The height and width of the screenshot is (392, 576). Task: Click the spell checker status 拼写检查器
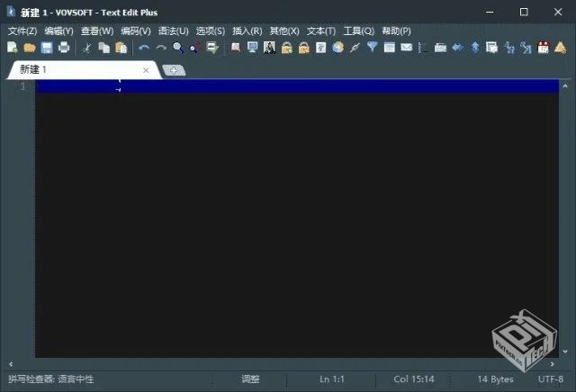pos(51,379)
